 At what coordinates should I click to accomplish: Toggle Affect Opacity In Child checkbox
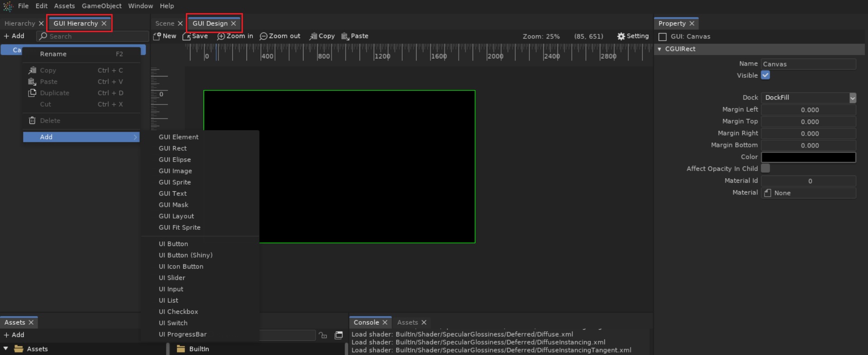pos(765,168)
